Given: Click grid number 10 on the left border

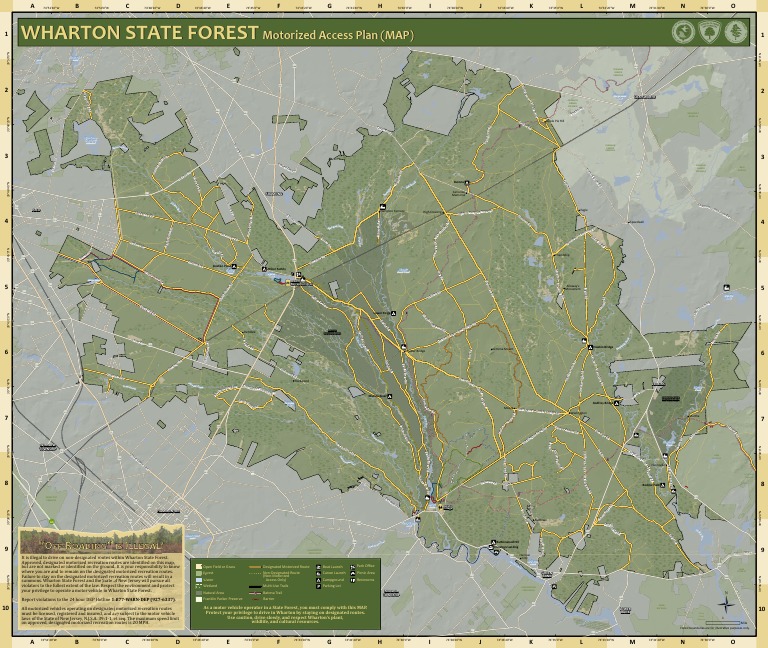Looking at the screenshot, I should point(6,608).
